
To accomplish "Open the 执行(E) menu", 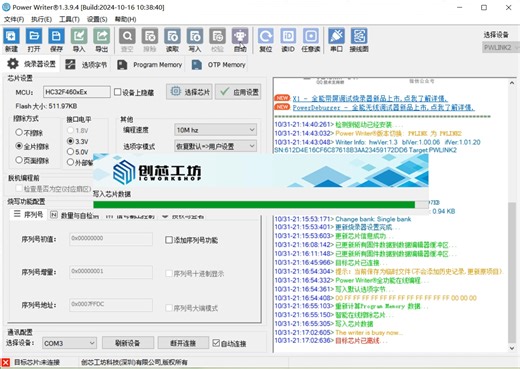I will [x=42, y=19].
